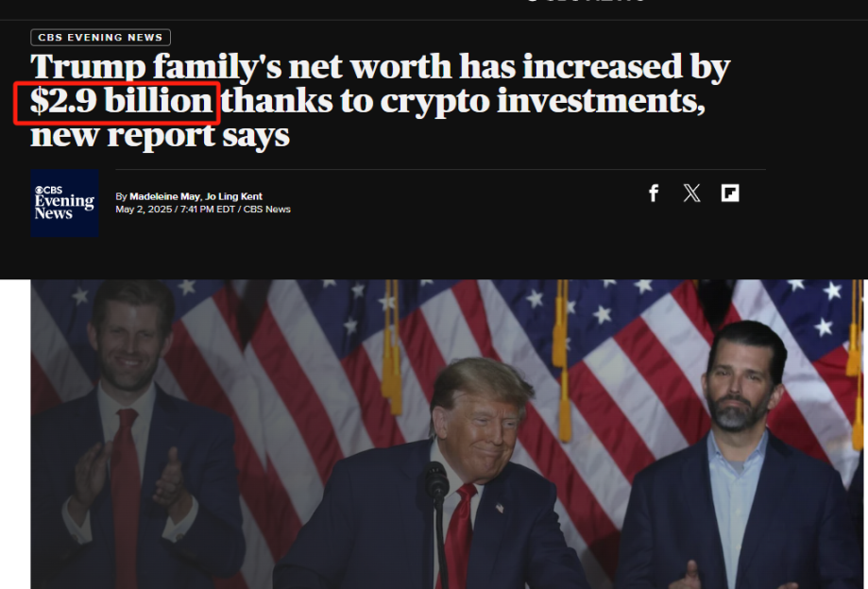Click the CBS Evening News logo thumbnail

(x=65, y=203)
